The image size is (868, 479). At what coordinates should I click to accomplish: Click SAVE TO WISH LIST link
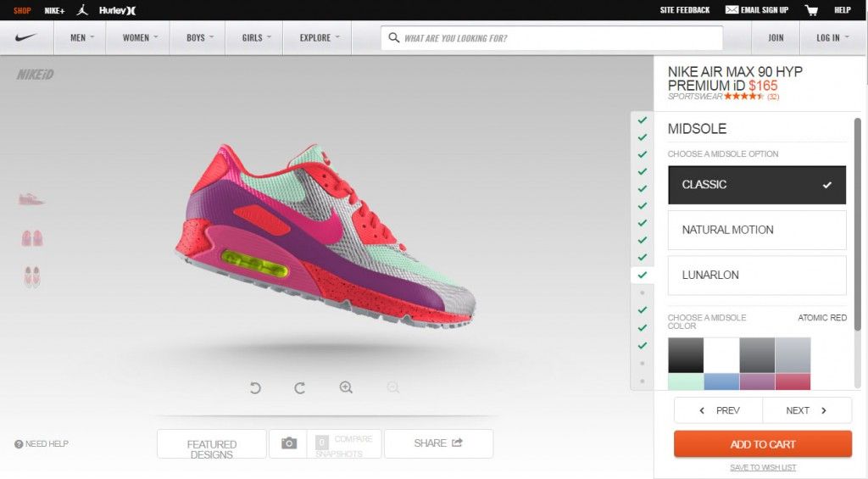(763, 467)
